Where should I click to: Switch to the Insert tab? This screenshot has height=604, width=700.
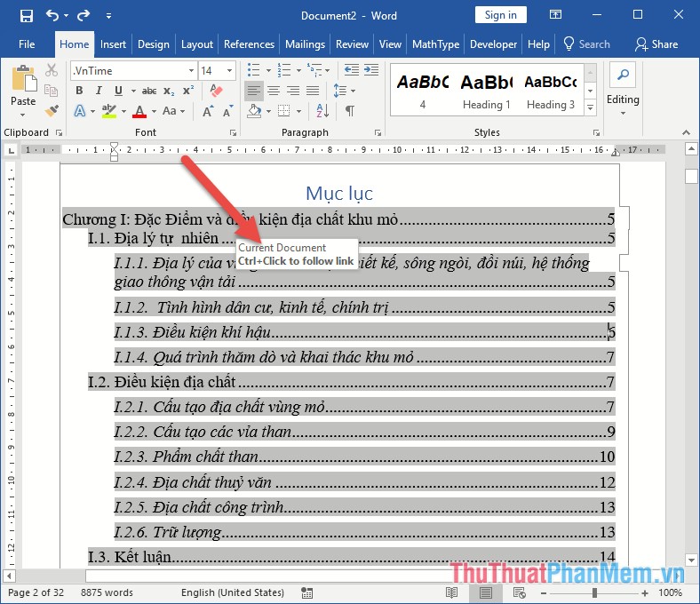[113, 44]
